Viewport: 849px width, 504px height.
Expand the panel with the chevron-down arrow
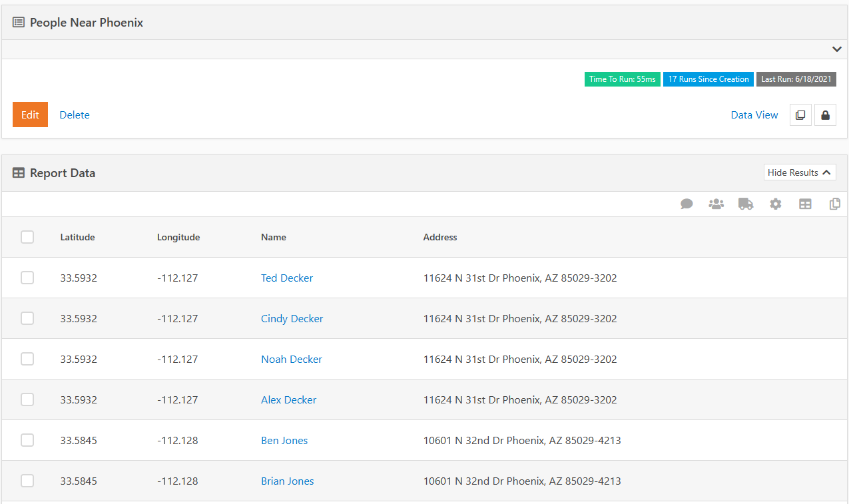[837, 49]
